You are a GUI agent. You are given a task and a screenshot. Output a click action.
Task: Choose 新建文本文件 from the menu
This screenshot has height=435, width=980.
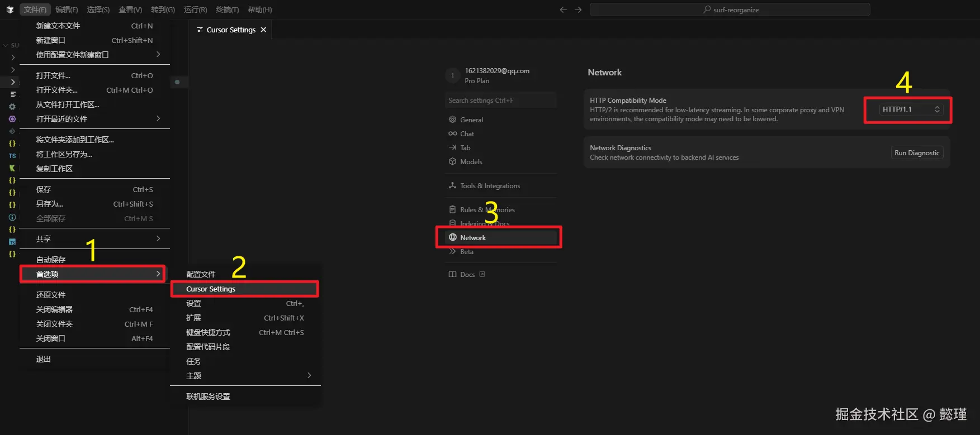click(x=94, y=26)
